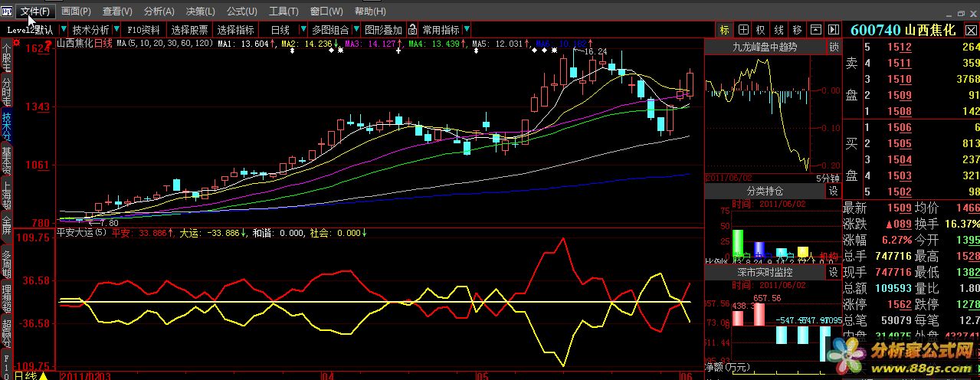Click the 选择指标 button
980x380 pixels.
coord(235,30)
